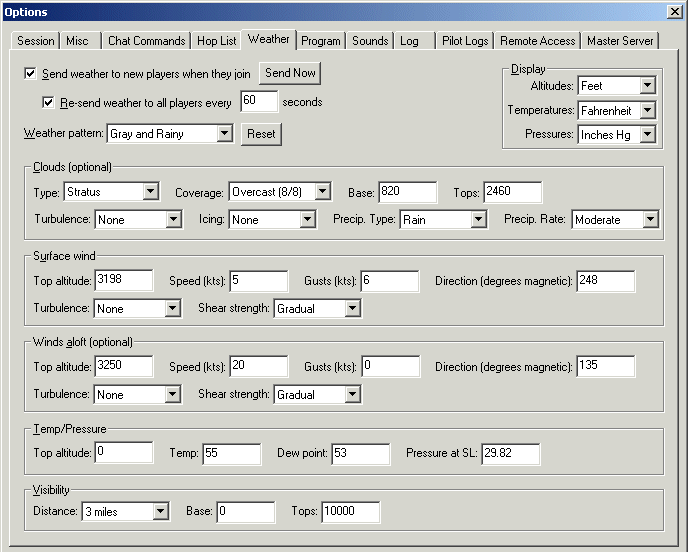Open the Precip. Type dropdown
The height and width of the screenshot is (552, 688).
444,219
